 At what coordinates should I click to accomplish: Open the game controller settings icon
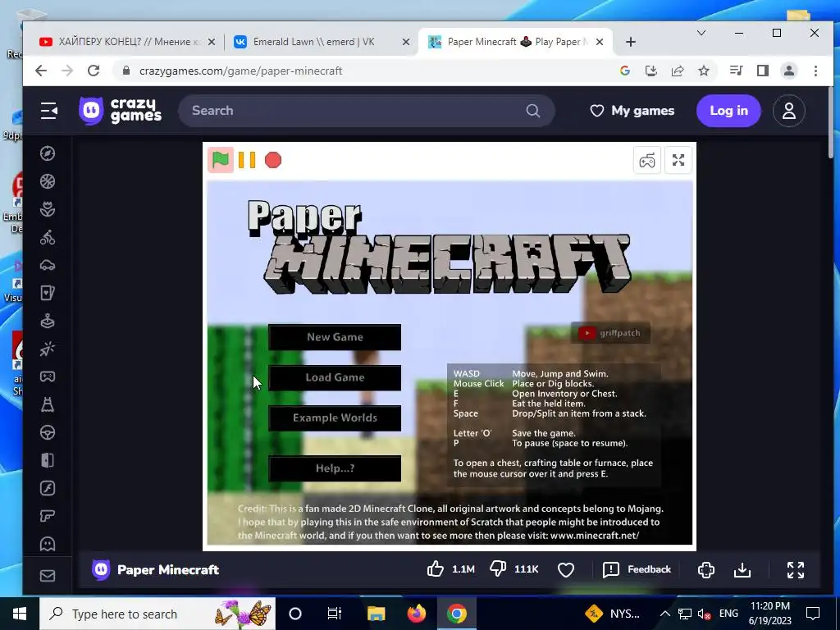(x=646, y=160)
